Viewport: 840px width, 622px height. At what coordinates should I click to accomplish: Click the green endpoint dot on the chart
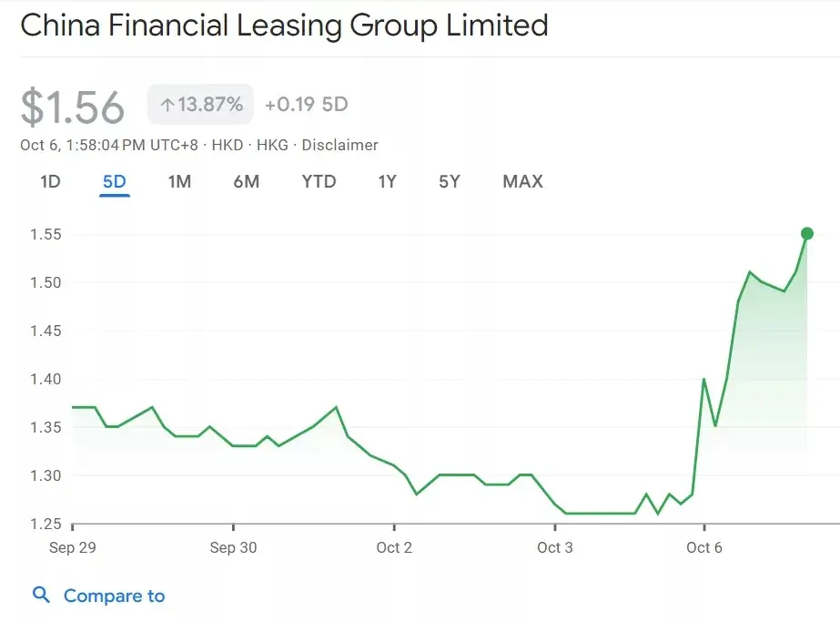tap(806, 233)
